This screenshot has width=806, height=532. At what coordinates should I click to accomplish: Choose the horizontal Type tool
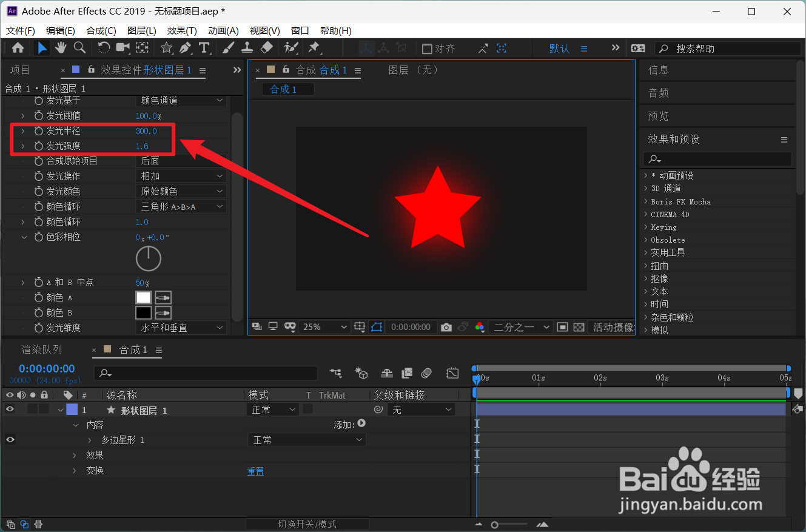point(204,48)
